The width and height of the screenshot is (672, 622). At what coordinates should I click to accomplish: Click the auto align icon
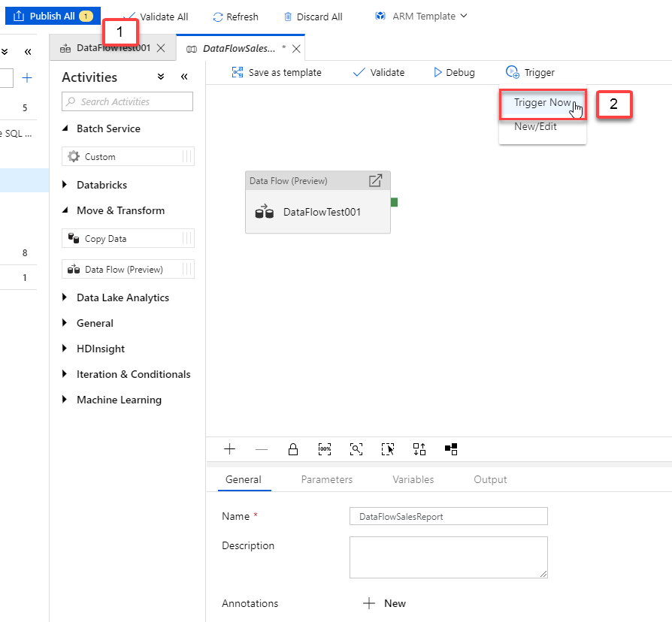(419, 449)
